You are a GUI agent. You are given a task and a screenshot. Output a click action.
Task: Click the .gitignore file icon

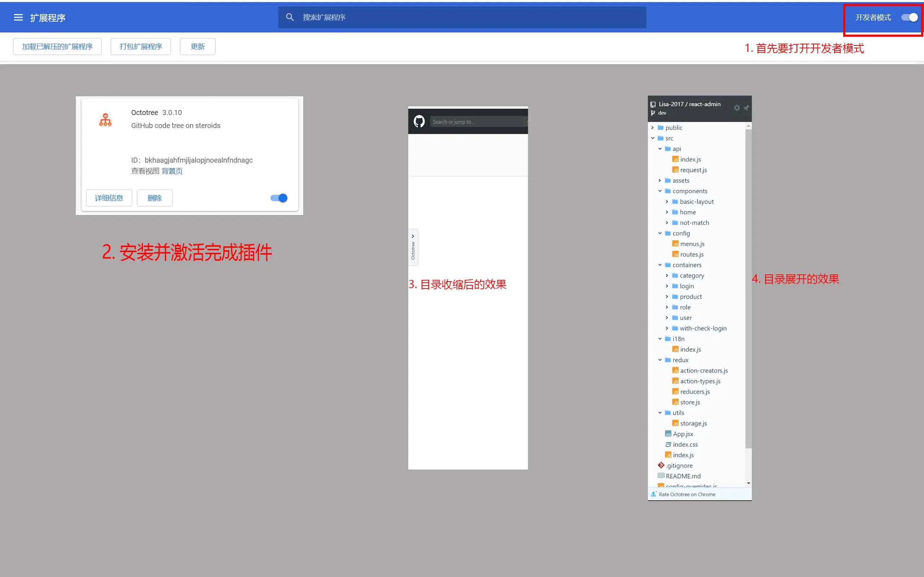[x=661, y=465]
